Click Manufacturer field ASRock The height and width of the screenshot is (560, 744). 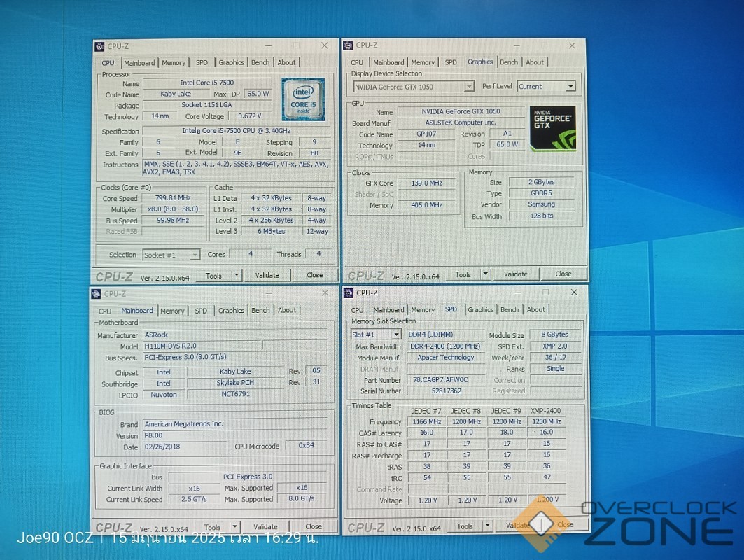[235, 335]
